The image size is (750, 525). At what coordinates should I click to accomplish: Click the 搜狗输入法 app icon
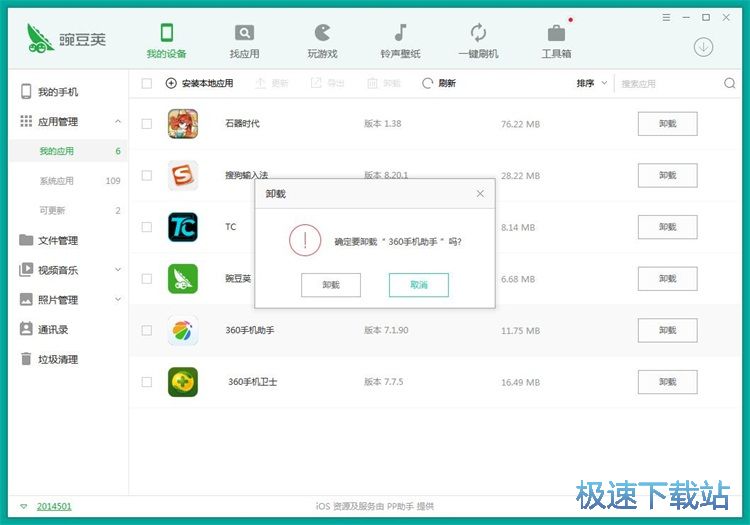183,175
